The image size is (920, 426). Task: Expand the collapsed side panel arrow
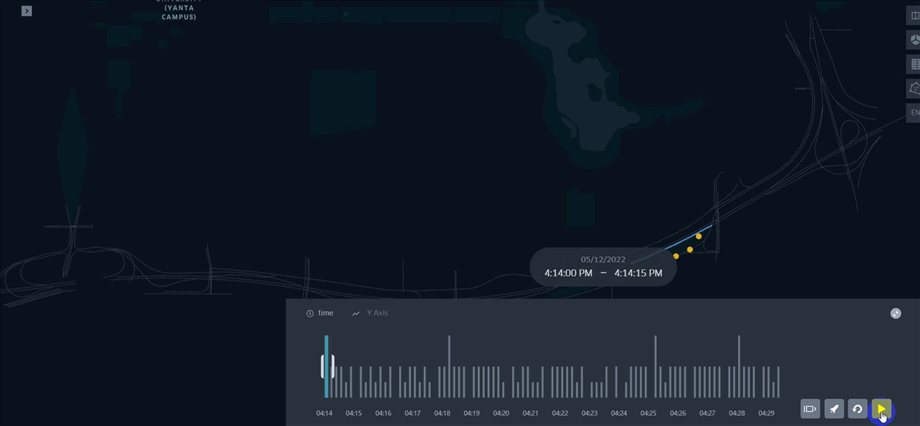tap(26, 11)
